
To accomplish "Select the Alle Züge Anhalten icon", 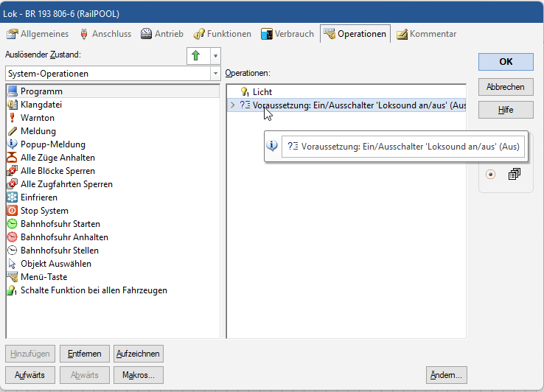I will point(12,158).
